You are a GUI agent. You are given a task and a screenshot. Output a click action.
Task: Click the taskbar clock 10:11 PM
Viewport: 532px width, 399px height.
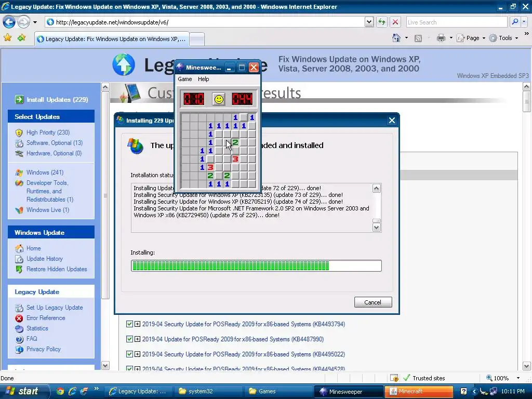pyautogui.click(x=513, y=391)
